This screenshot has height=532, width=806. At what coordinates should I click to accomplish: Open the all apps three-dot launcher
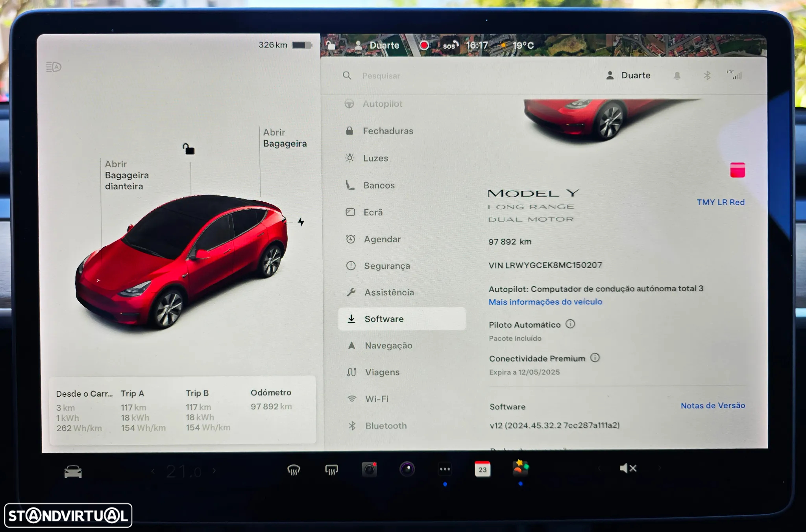click(445, 469)
